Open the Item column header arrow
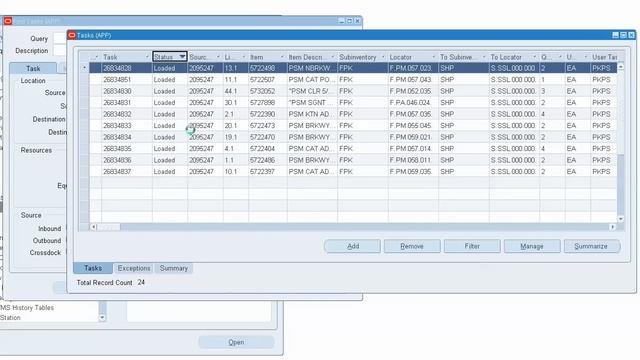 point(282,57)
